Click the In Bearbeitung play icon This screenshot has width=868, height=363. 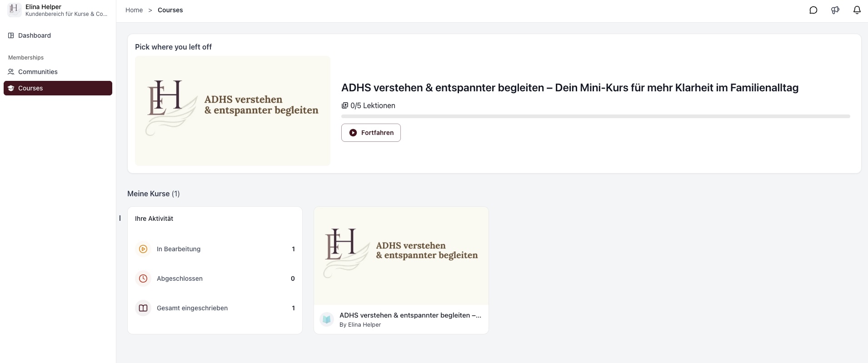[x=143, y=249]
